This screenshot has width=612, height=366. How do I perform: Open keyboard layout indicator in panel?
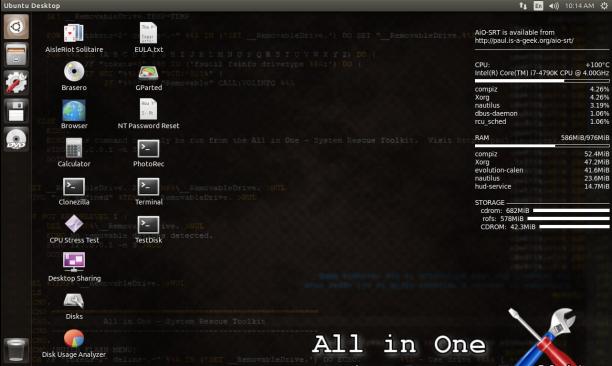tap(538, 5)
